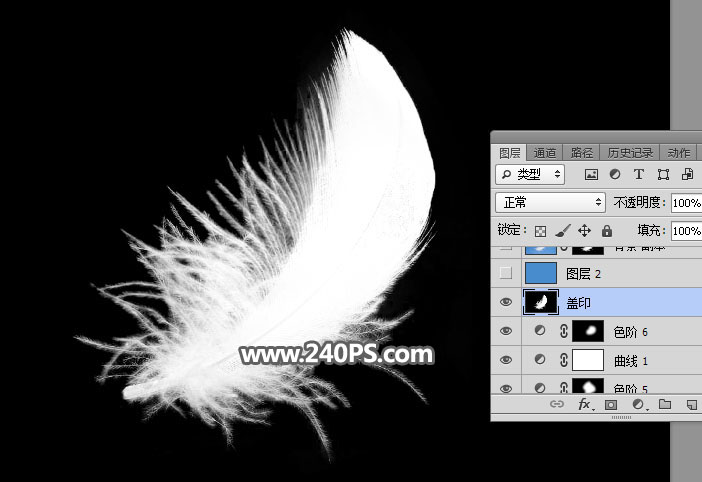
Task: Click the panel resize grip at bottom
Action: click(x=621, y=417)
